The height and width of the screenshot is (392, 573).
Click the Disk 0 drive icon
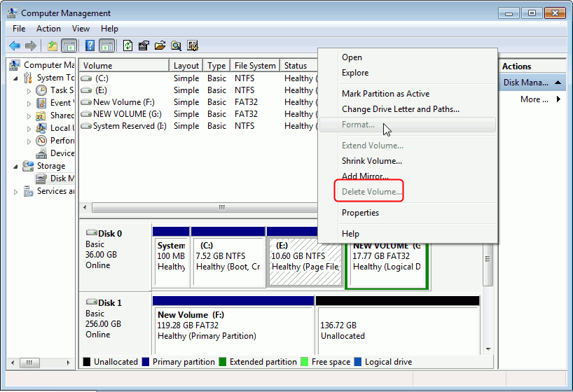point(91,232)
